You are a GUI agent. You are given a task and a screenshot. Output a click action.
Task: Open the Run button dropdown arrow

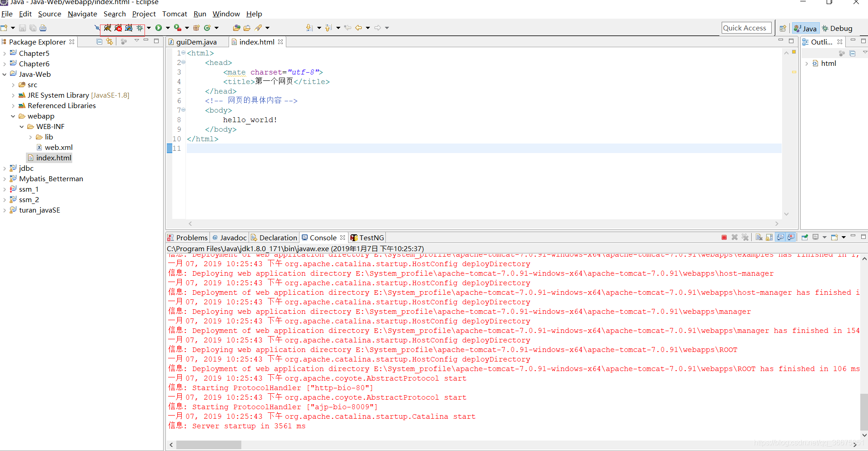click(x=168, y=28)
